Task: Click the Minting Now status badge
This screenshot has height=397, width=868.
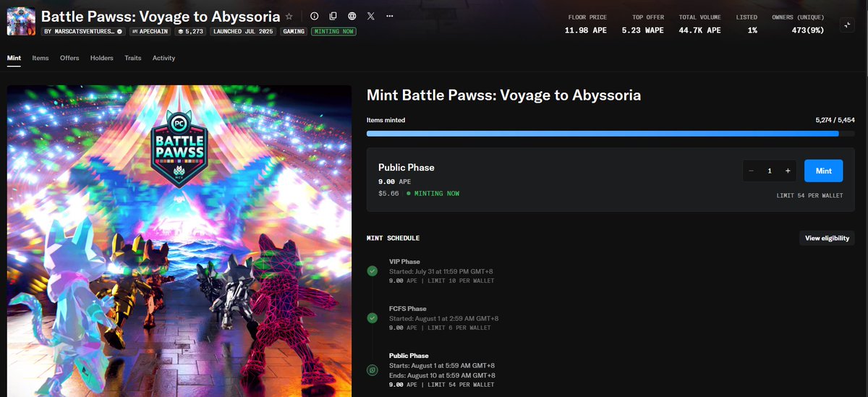Action: [333, 32]
